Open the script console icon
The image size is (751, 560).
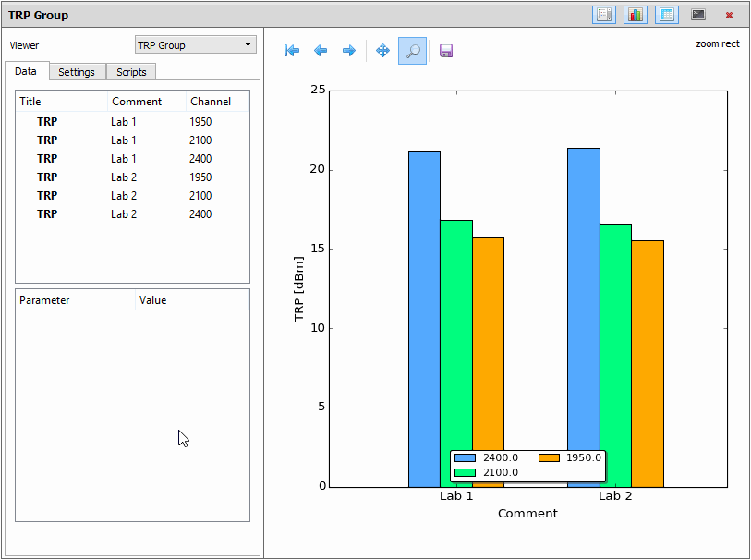(x=697, y=14)
